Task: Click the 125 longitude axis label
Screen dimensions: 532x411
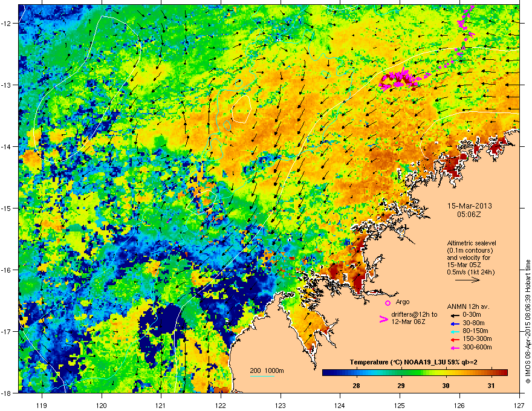Action: [x=400, y=405]
